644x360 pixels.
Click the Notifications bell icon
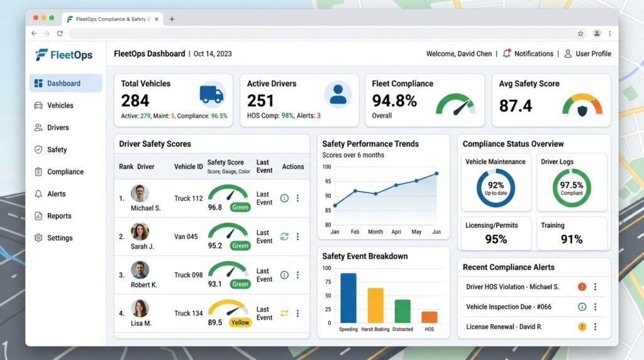(507, 53)
